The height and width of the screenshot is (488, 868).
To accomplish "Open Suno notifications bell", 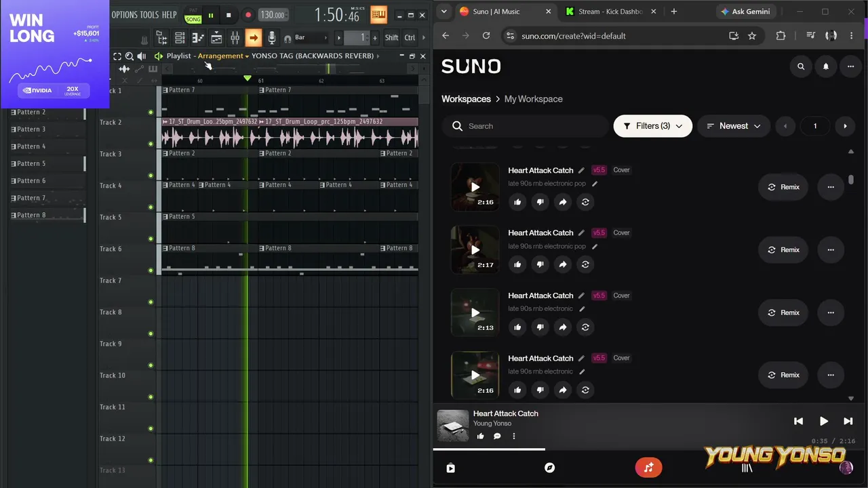I will tap(826, 66).
